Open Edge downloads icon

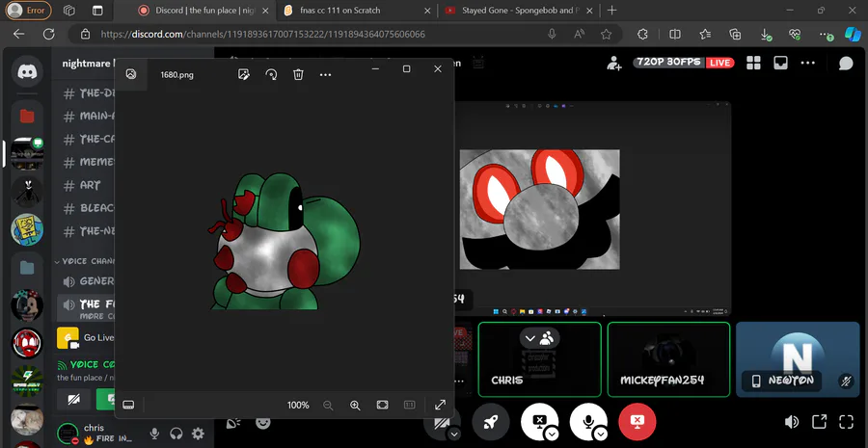pyautogui.click(x=766, y=35)
